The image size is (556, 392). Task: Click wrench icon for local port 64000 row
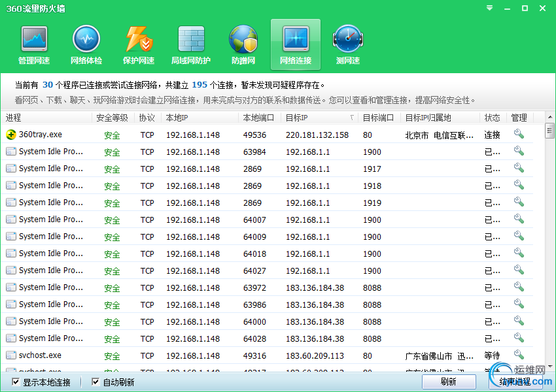pos(519,321)
